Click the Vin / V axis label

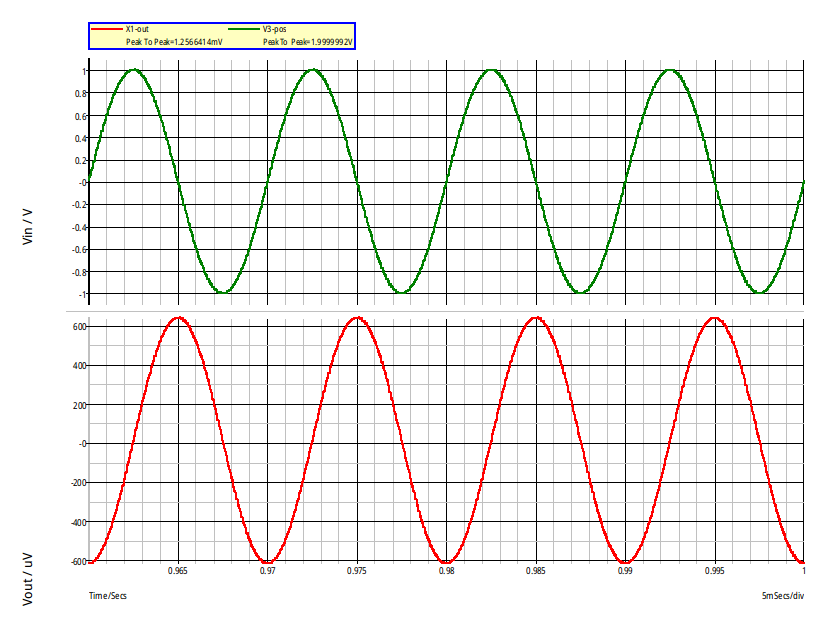pos(27,227)
